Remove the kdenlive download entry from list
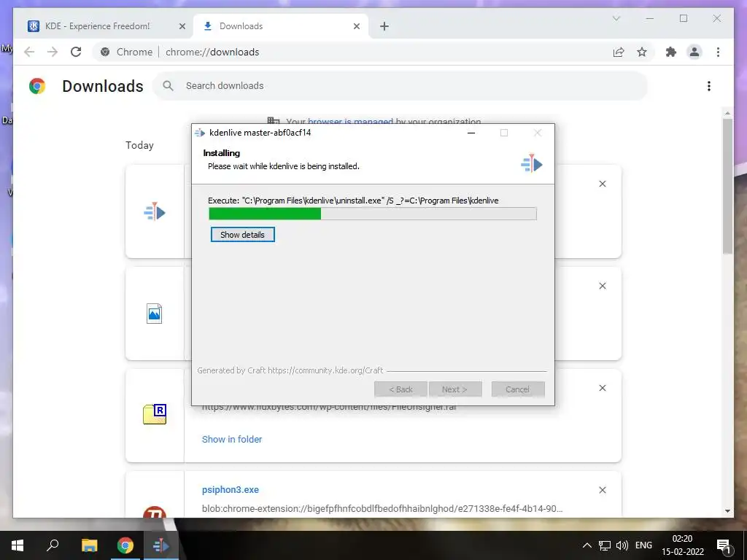Screen dimensions: 747x560 tap(602, 184)
